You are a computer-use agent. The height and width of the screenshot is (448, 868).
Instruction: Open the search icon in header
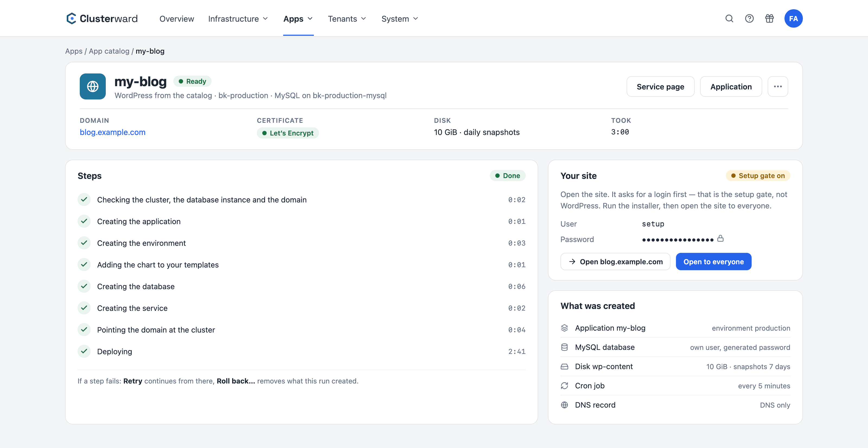pyautogui.click(x=729, y=18)
